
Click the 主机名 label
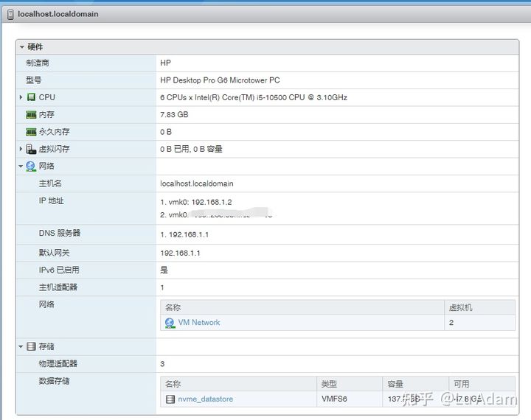pyautogui.click(x=50, y=183)
